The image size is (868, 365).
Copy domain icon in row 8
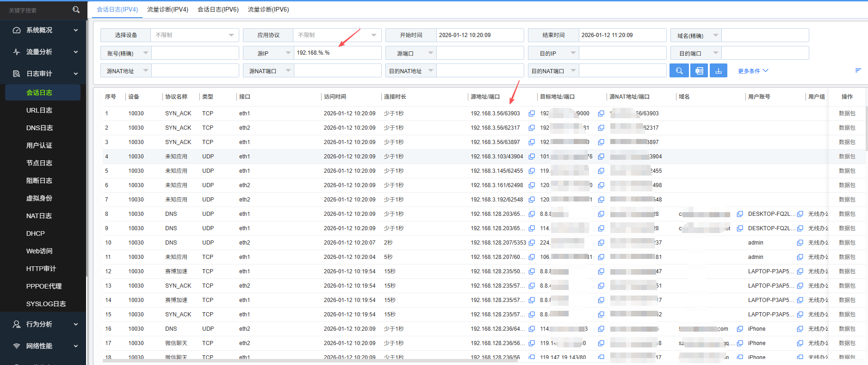point(740,214)
